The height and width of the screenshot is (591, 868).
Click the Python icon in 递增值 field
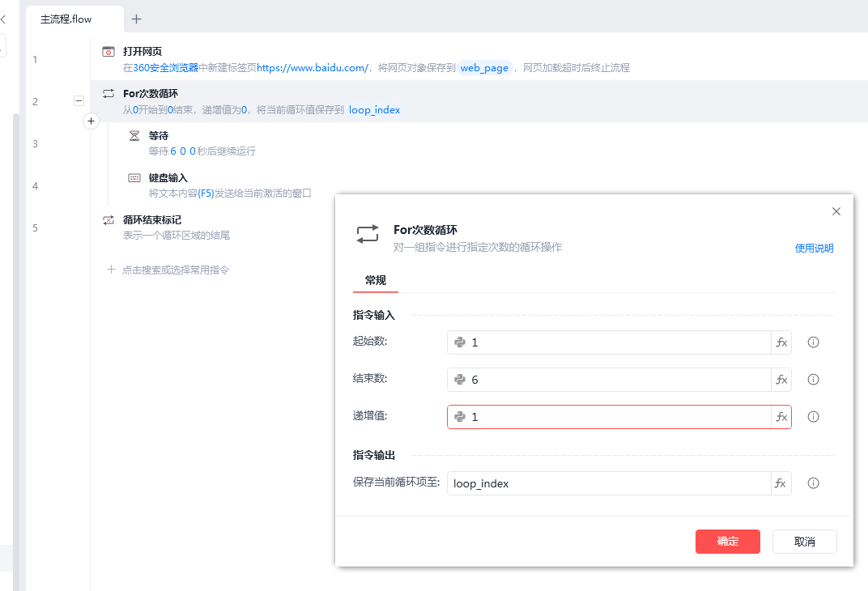click(x=459, y=417)
